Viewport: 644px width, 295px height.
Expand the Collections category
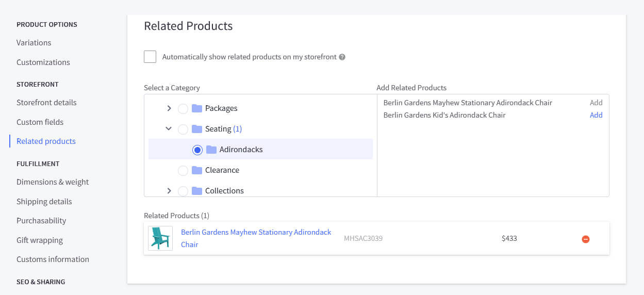coord(169,191)
